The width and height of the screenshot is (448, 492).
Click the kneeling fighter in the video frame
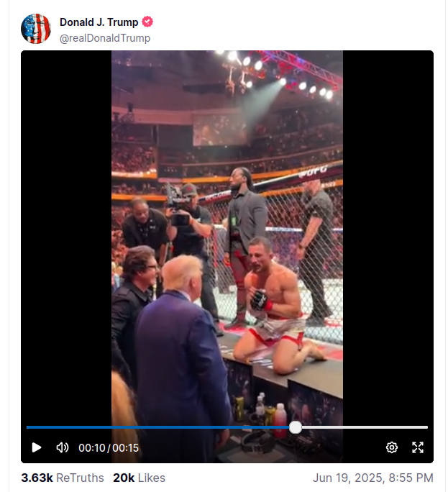276,308
